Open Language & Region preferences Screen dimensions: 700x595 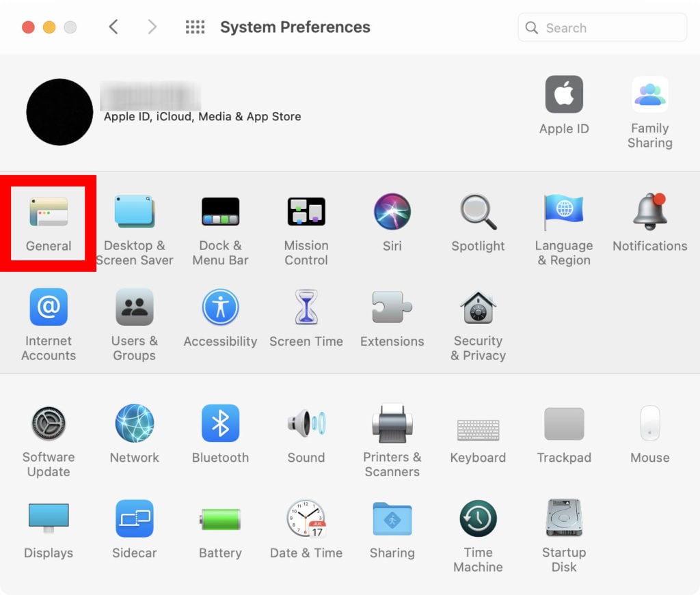point(564,212)
